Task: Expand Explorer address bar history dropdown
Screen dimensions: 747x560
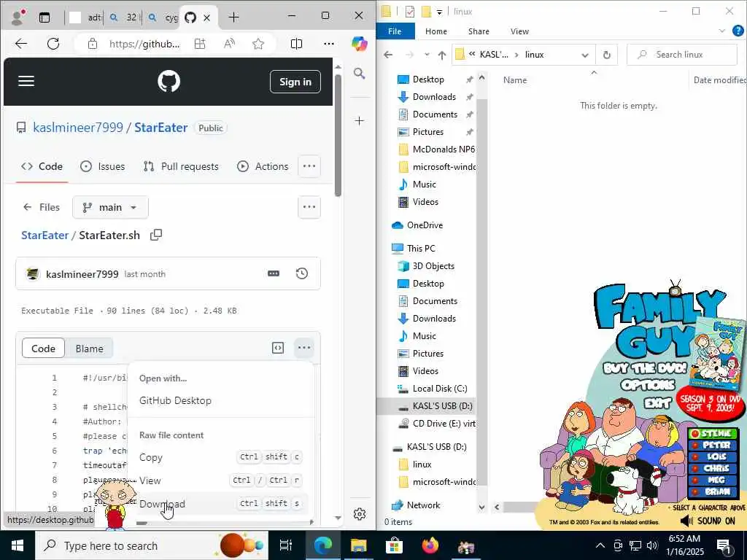Action: tap(585, 55)
